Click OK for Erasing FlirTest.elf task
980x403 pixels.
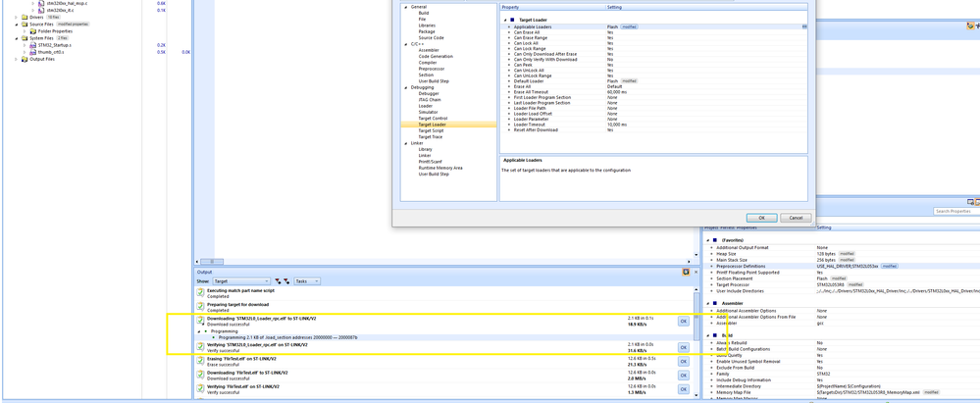point(683,362)
